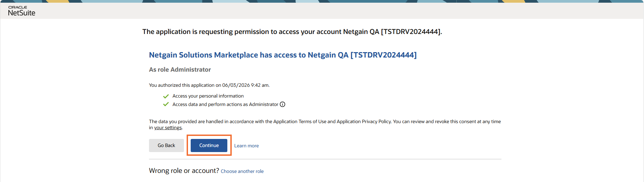644x182 pixels.
Task: Click the application requesting permission headline
Action: click(292, 32)
